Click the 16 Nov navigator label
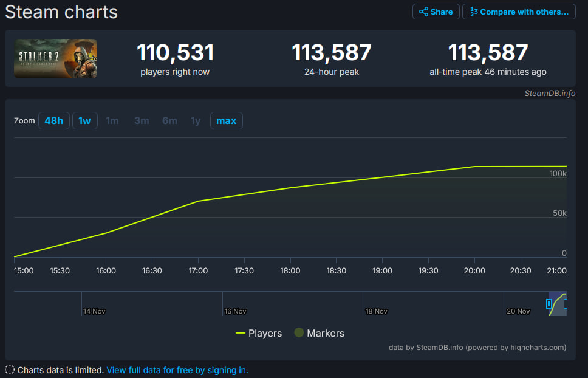Screen dimensions: 588x378 click(x=235, y=311)
